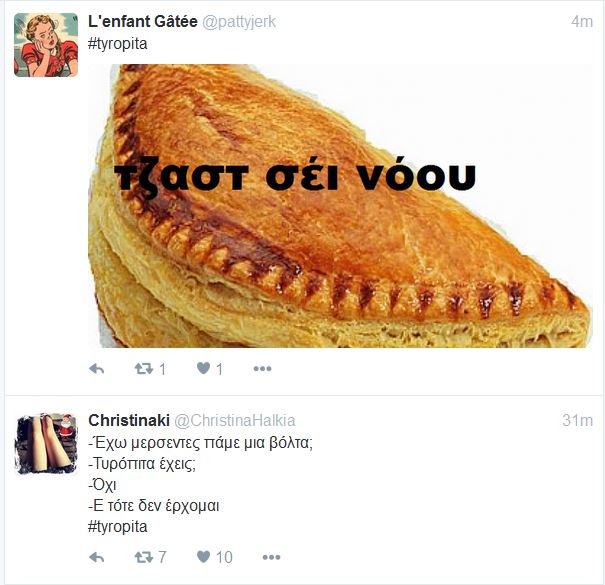The width and height of the screenshot is (605, 585).
Task: Retweet Christinaki's tweet with 7 retweets
Action: coord(144,557)
